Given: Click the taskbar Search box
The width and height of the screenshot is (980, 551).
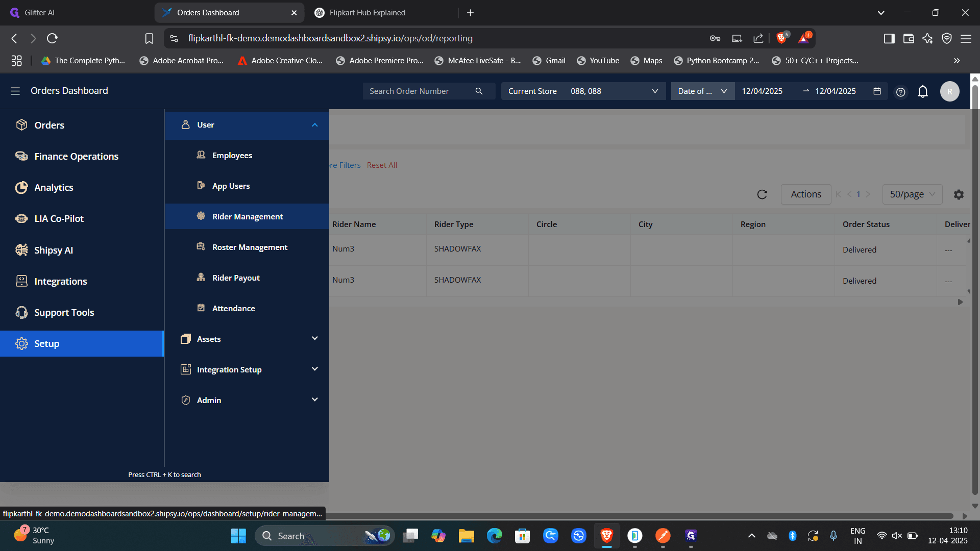Looking at the screenshot, I should coord(324,536).
